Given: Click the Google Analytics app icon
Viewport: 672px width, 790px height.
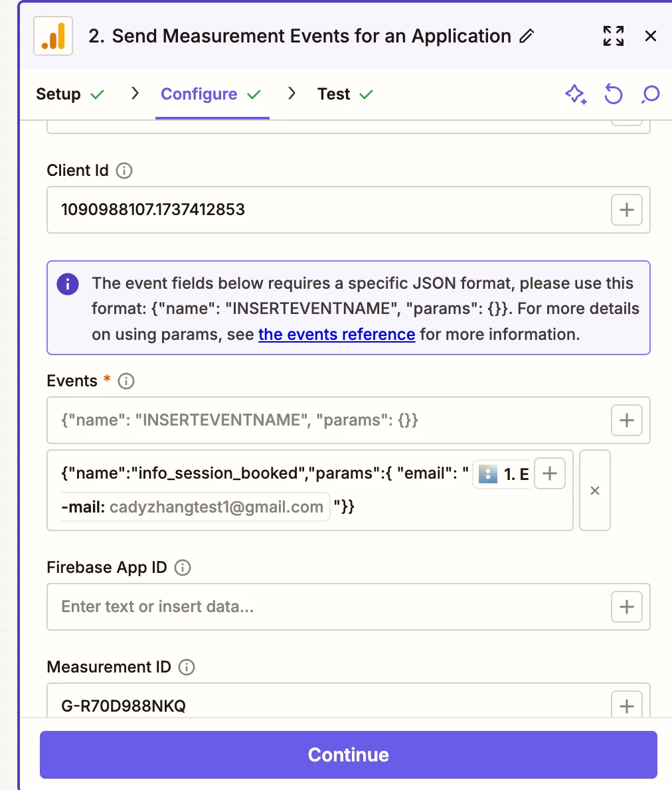Looking at the screenshot, I should tap(53, 36).
